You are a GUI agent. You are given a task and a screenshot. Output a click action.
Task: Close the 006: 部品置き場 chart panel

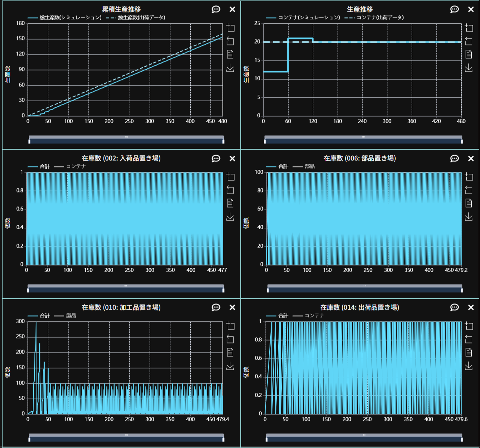[471, 159]
